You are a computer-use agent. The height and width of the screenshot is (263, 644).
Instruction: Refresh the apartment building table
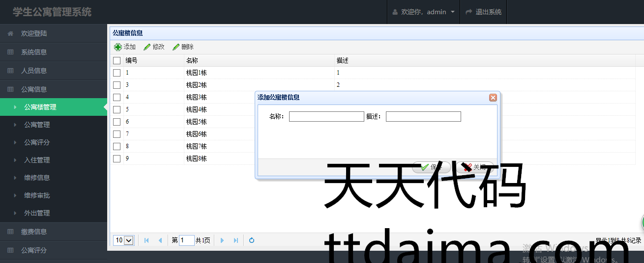(252, 240)
